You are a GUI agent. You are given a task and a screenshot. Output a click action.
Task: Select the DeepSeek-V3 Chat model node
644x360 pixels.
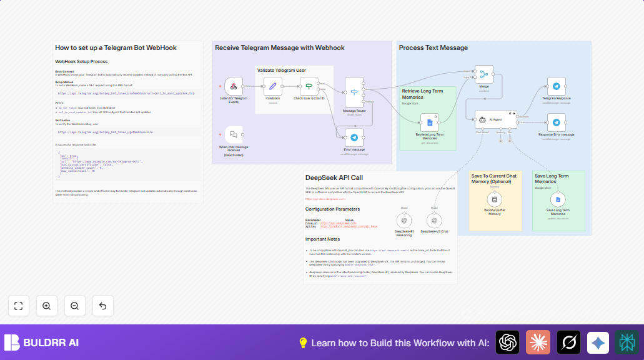[x=434, y=221]
